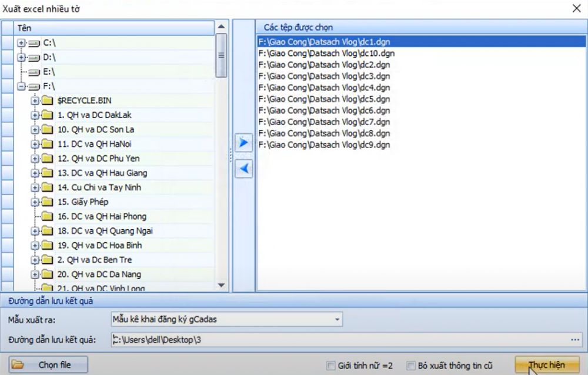588x375 pixels.
Task: Click the left arrow to remove selected file
Action: click(243, 169)
